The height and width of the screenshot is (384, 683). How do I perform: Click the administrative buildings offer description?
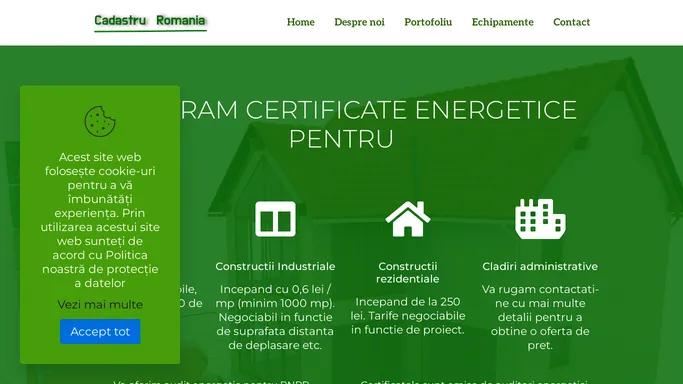(540, 317)
